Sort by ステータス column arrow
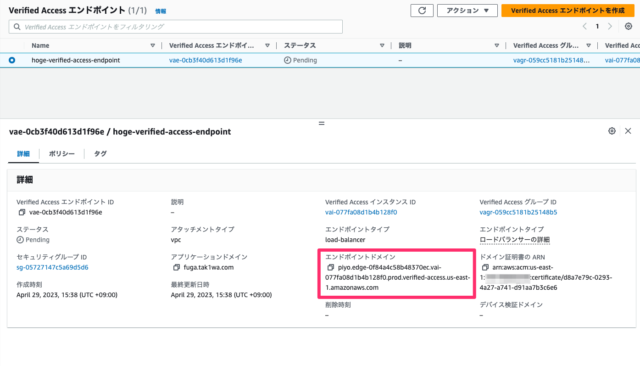The height and width of the screenshot is (366, 640). [382, 45]
